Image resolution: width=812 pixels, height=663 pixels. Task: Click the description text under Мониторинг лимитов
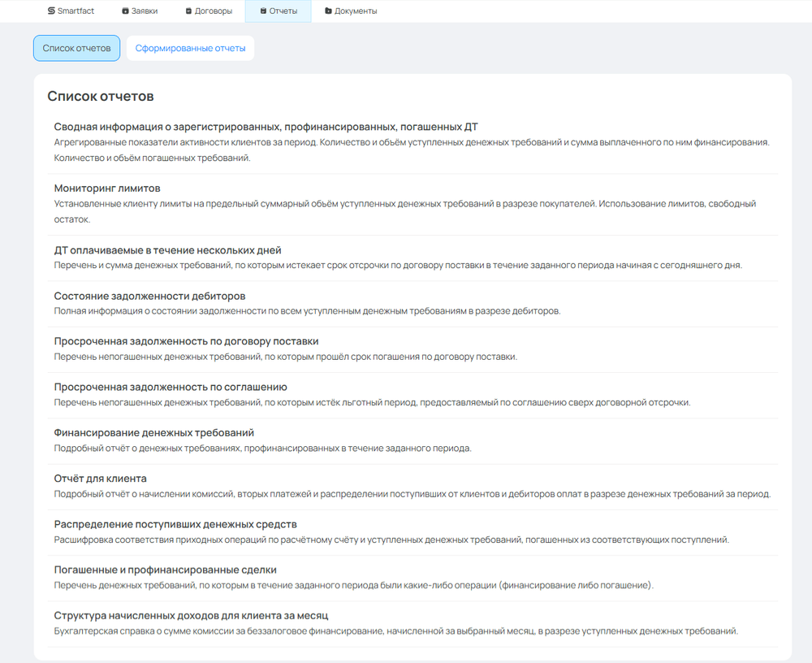(404, 204)
